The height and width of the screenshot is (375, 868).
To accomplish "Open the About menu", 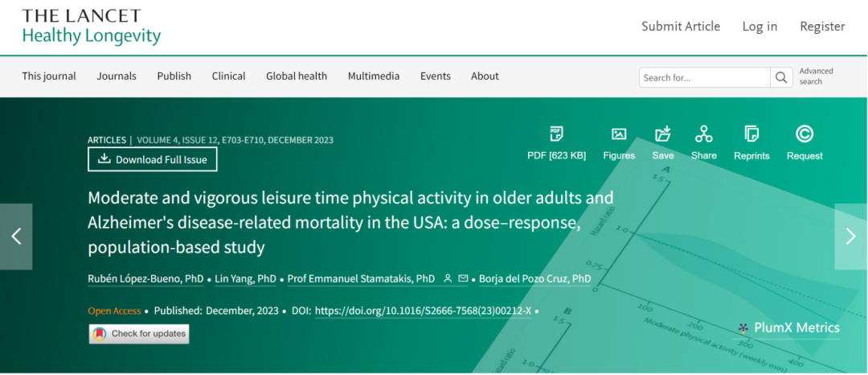I will click(485, 76).
